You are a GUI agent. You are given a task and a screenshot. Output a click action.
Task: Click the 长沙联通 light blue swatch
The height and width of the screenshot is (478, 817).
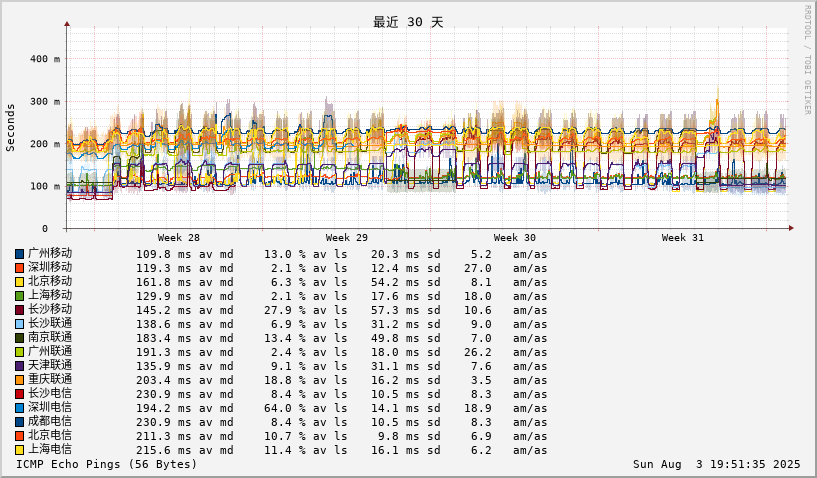pos(19,324)
